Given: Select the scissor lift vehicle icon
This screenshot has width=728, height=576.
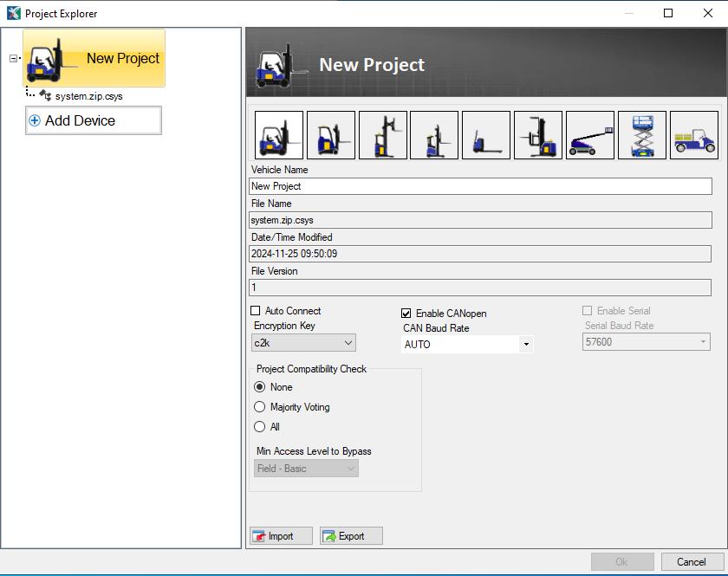Looking at the screenshot, I should pos(642,135).
